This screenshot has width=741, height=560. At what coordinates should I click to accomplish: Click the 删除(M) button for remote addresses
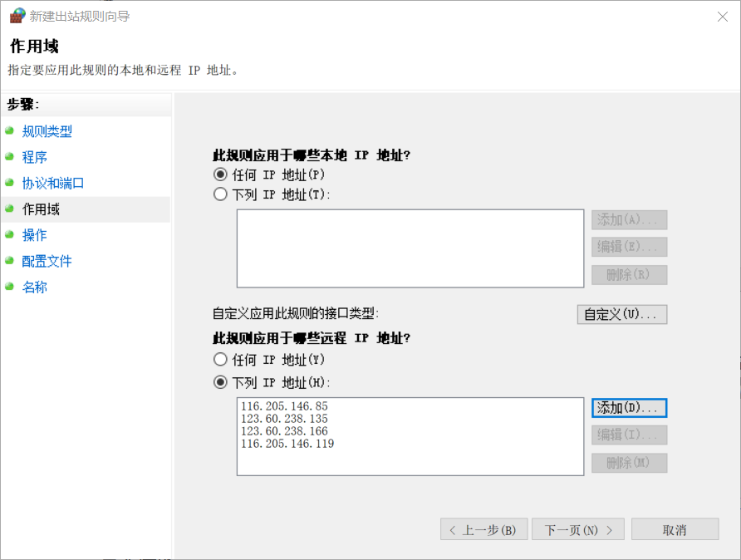tap(629, 463)
